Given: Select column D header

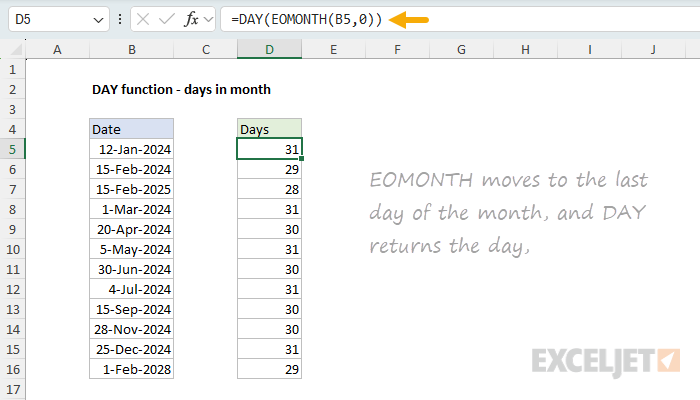Looking at the screenshot, I should tap(270, 50).
